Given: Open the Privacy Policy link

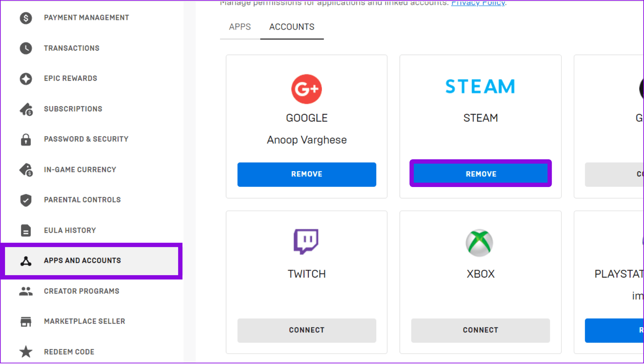Looking at the screenshot, I should tap(478, 3).
